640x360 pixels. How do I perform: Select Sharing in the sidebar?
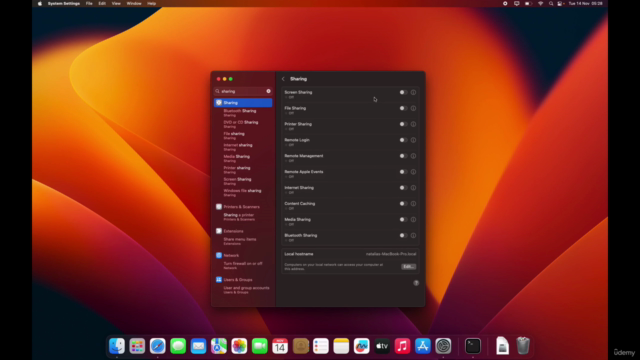tap(243, 103)
